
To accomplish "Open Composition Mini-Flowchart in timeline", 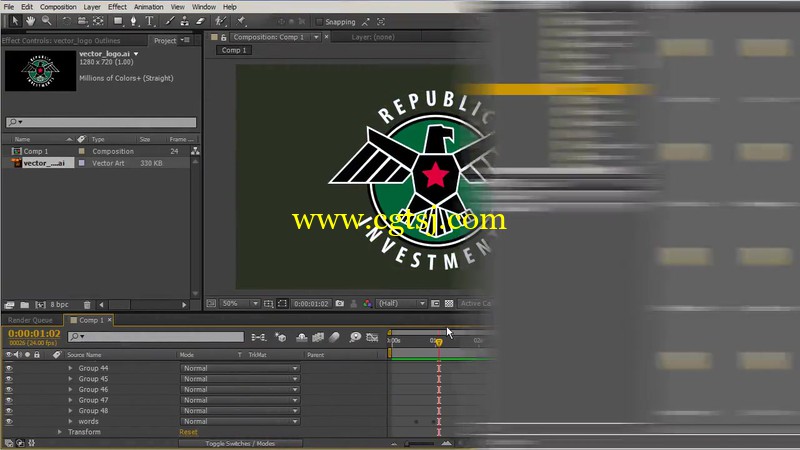I will 259,337.
